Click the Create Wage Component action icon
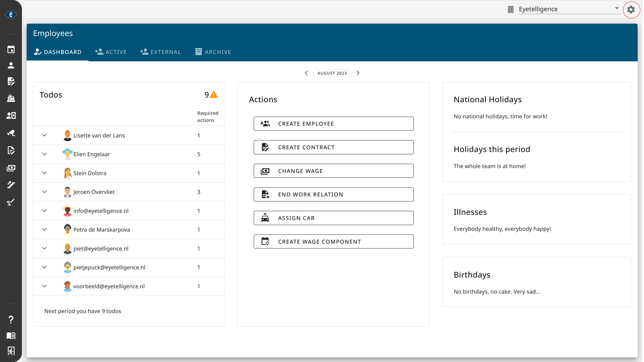This screenshot has width=644, height=362. pos(265,241)
